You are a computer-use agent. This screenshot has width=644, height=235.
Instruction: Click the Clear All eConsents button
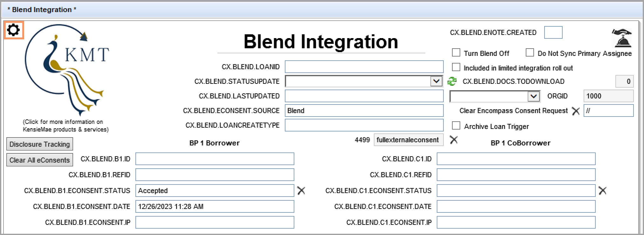[x=40, y=160]
